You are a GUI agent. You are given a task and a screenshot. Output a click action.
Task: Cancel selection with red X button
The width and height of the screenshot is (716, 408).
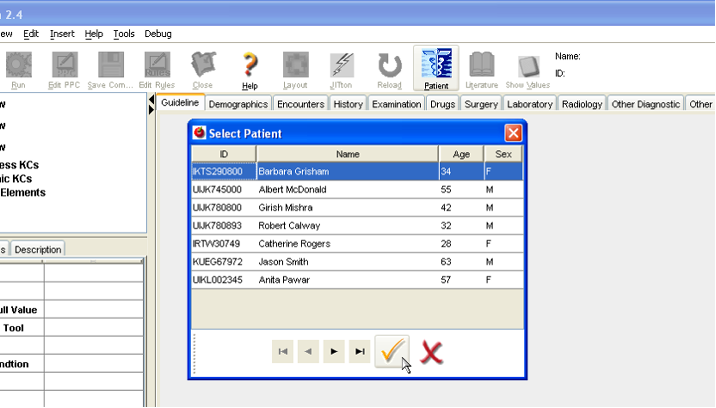tap(432, 351)
